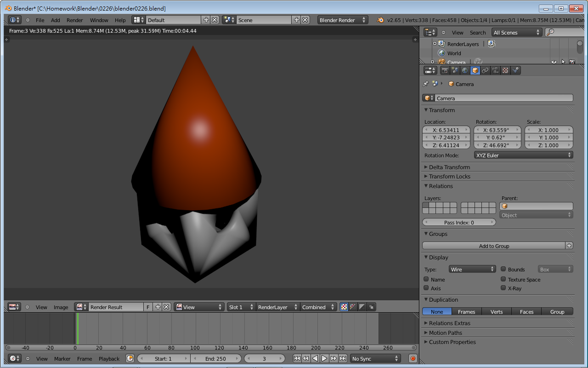Open the XYZ Euler rotation mode dropdown
The height and width of the screenshot is (368, 588).
point(523,155)
